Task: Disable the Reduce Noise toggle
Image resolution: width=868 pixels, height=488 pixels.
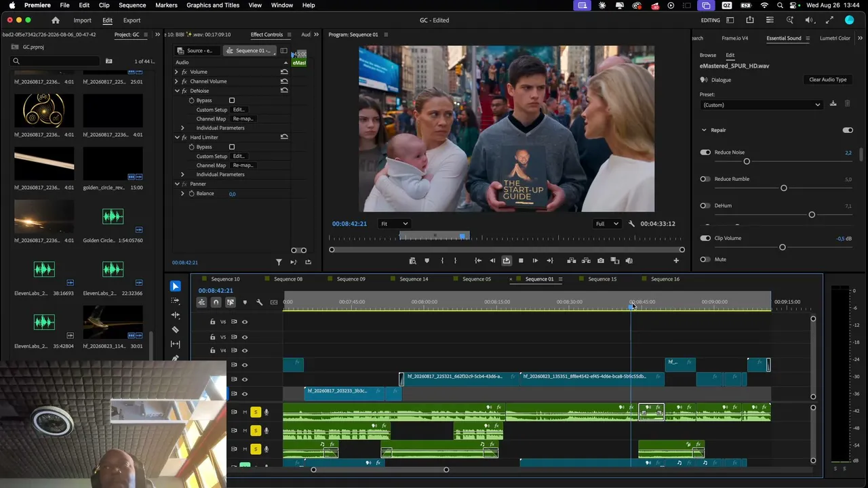Action: pyautogui.click(x=705, y=152)
